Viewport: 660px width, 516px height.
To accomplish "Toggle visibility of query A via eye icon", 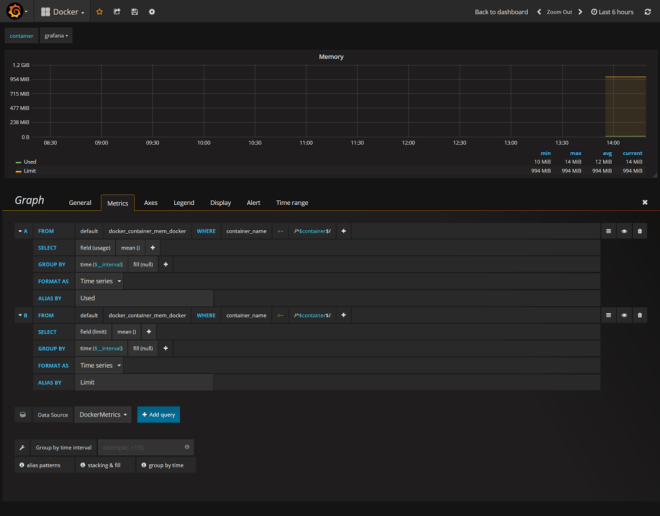I will click(624, 231).
